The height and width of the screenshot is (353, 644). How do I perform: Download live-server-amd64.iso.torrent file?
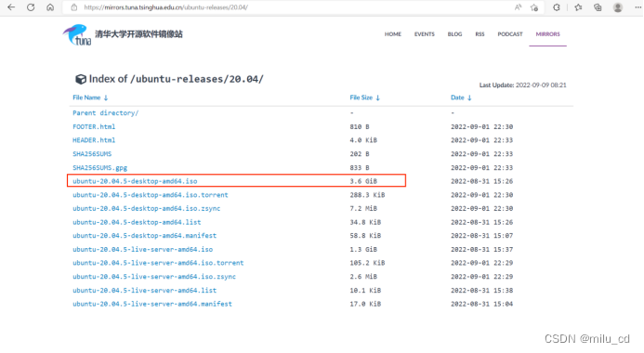pos(158,263)
